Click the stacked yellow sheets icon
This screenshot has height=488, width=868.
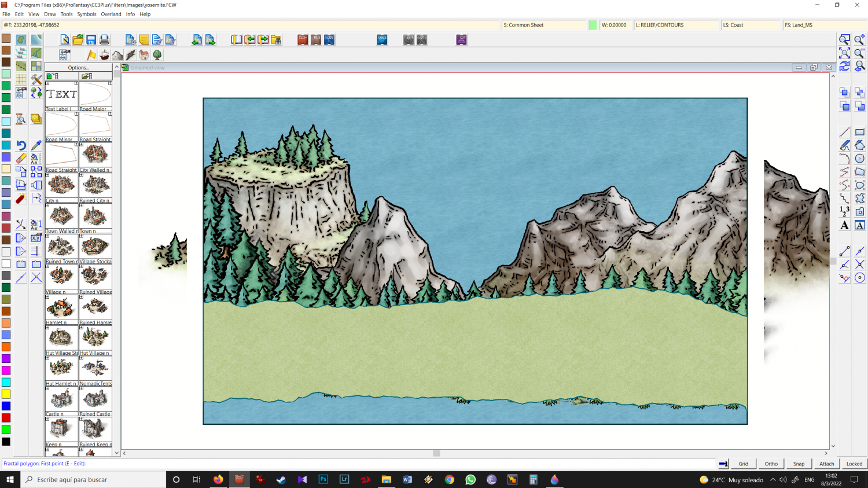pos(36,119)
